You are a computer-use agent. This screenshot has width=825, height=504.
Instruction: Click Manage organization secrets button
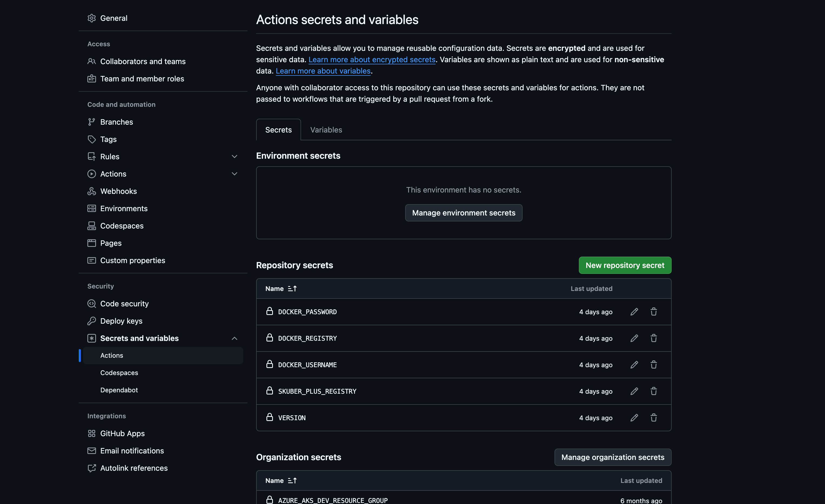613,457
